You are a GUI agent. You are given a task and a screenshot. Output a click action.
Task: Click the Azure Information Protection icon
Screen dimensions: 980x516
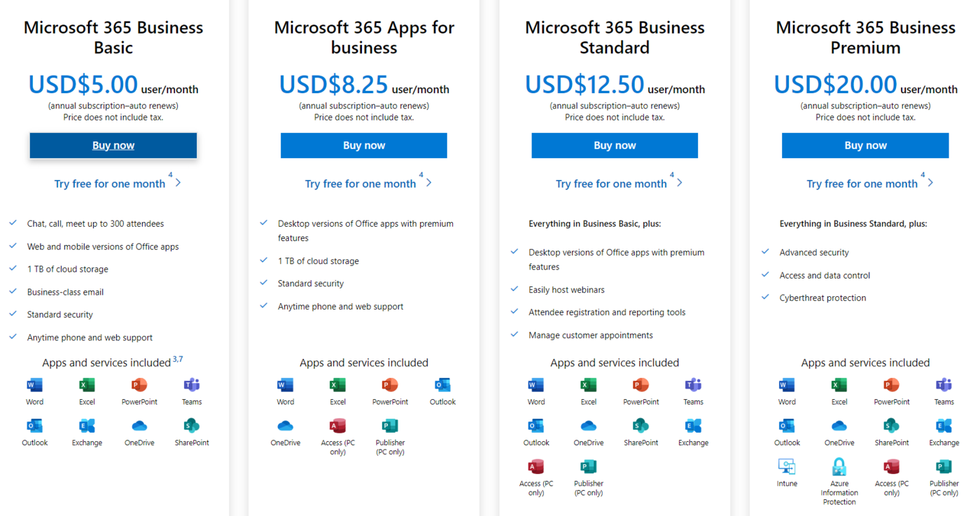839,466
